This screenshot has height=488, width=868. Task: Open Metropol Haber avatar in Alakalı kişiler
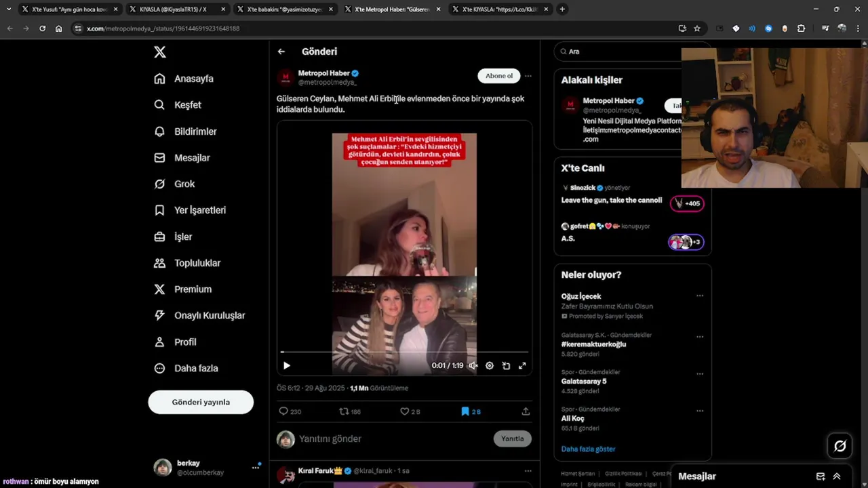tap(570, 105)
